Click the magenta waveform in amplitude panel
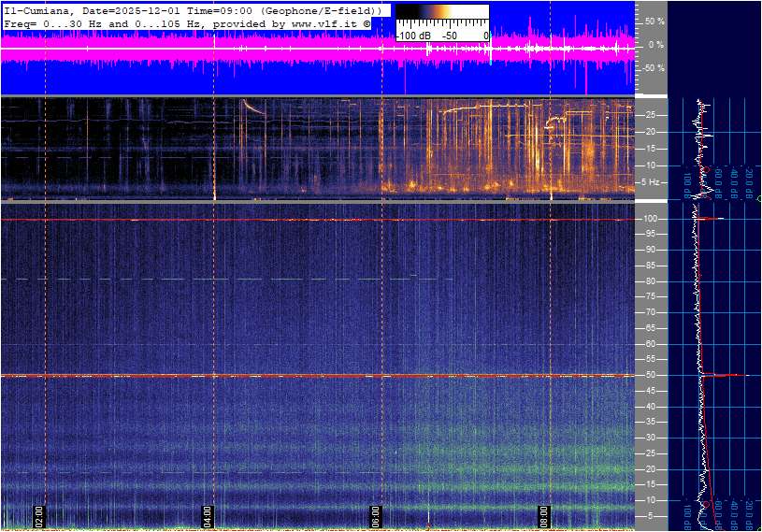Viewport: 762px width, 532px height. [x=280, y=53]
